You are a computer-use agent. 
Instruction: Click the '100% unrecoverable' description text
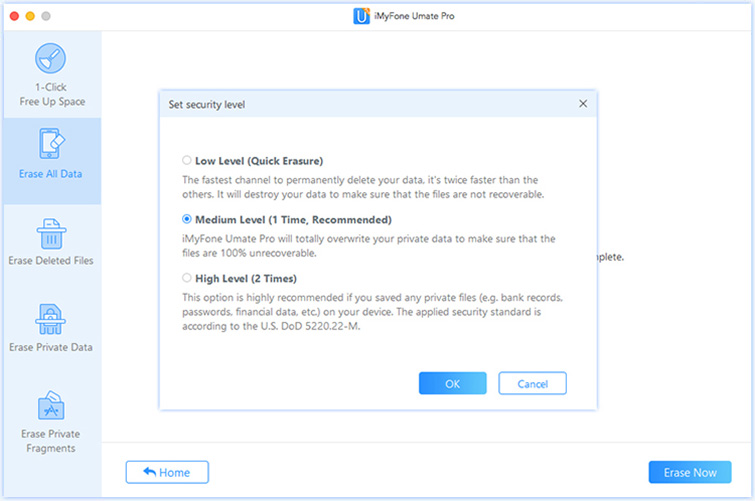369,246
